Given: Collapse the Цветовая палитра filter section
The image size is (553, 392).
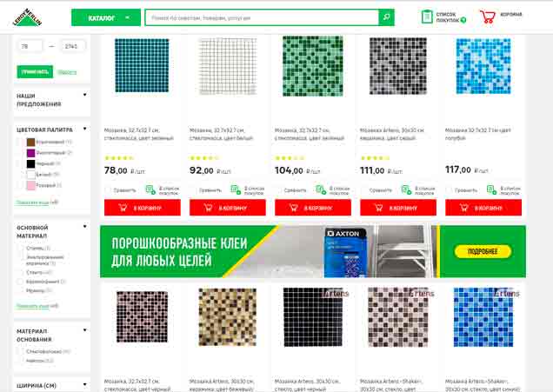Looking at the screenshot, I should click(x=84, y=129).
